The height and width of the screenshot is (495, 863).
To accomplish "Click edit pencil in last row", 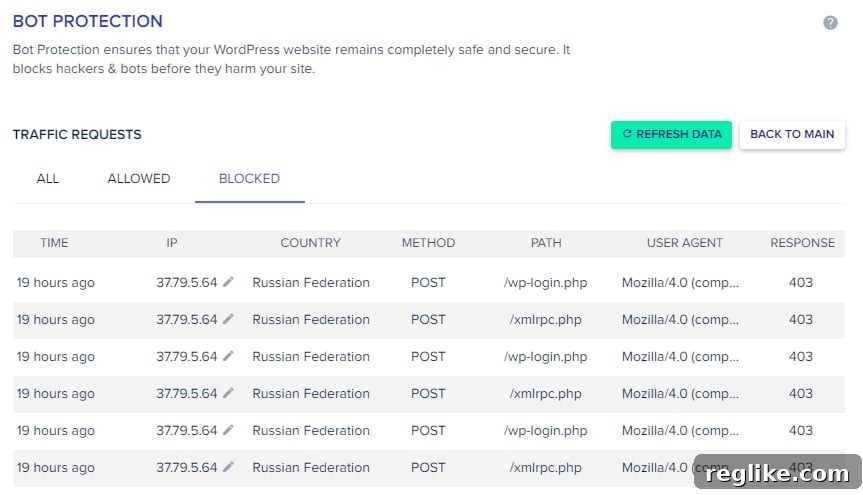I will pos(228,466).
